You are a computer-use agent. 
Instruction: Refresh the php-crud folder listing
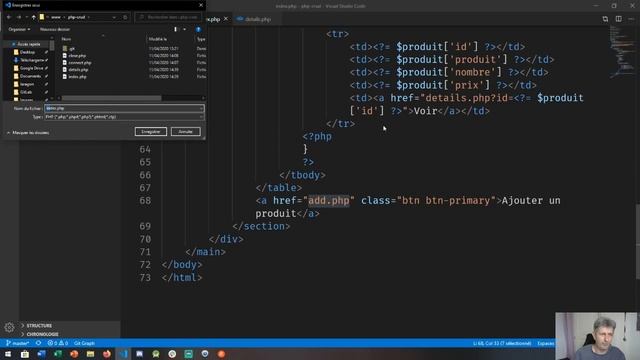tap(125, 17)
